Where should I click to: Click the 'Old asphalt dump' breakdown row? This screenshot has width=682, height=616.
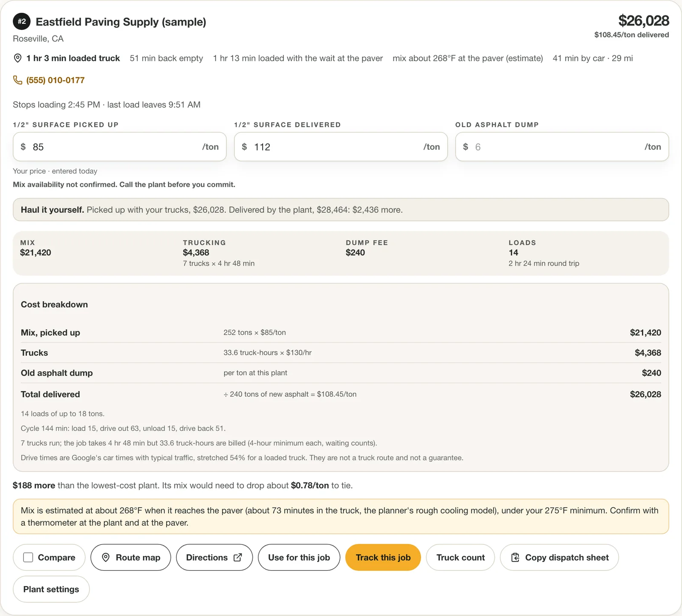[x=341, y=373]
